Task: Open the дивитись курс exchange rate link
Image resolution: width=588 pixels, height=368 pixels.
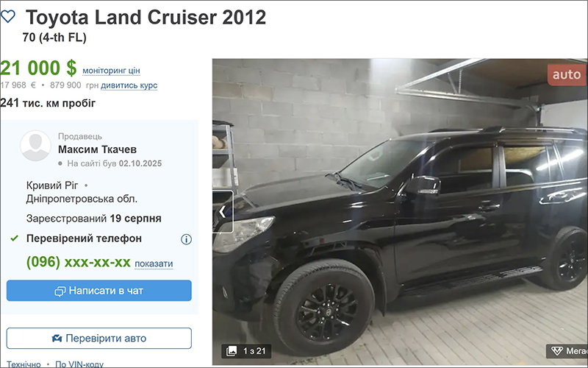Action: (x=129, y=85)
